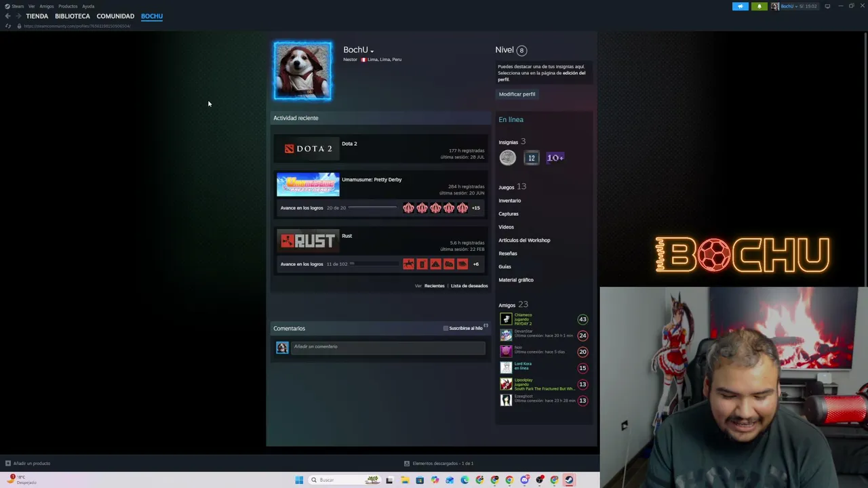Image resolution: width=868 pixels, height=488 pixels.
Task: Open the Lista de deseados link
Action: [x=469, y=286]
